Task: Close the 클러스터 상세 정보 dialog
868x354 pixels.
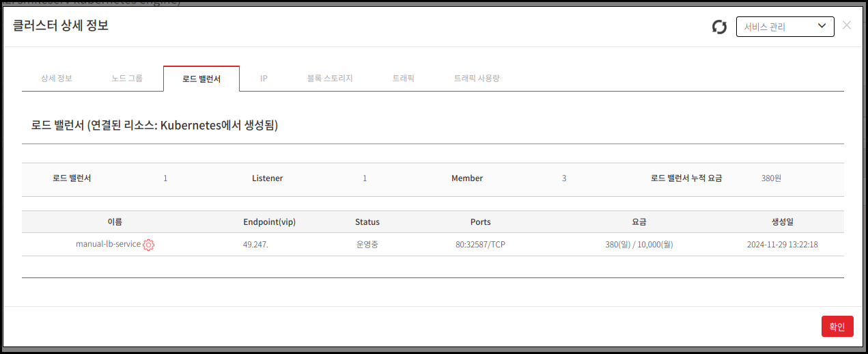Action: click(847, 25)
